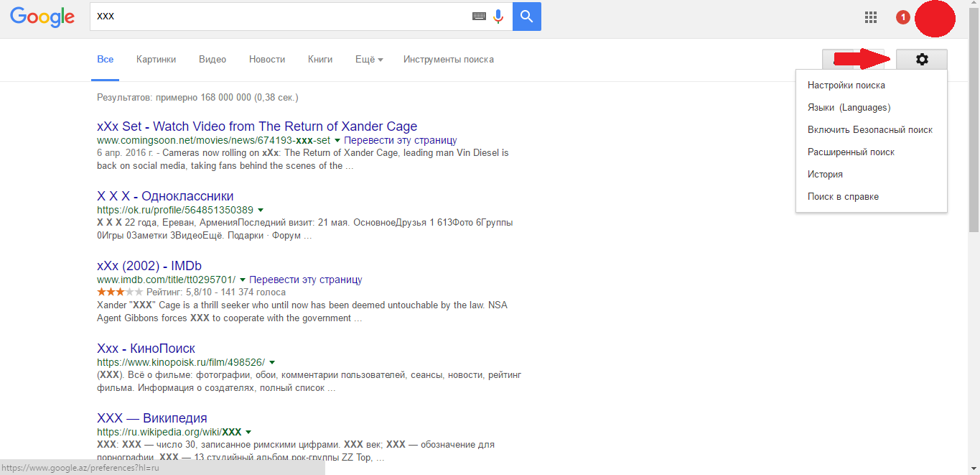The image size is (980, 475).
Task: Open the Google apps grid
Action: (x=871, y=17)
